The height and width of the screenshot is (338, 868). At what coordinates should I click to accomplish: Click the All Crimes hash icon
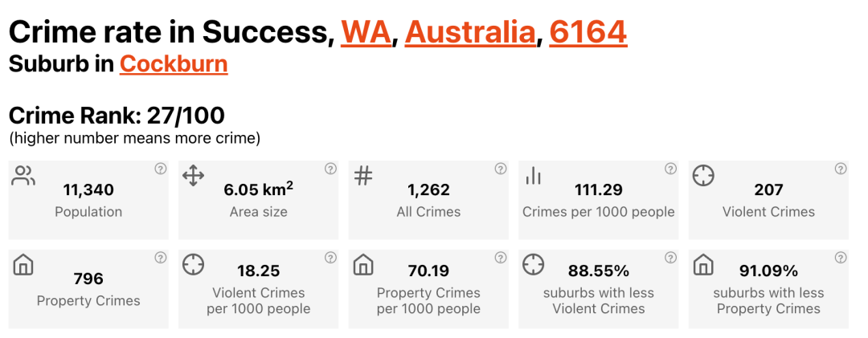[363, 176]
